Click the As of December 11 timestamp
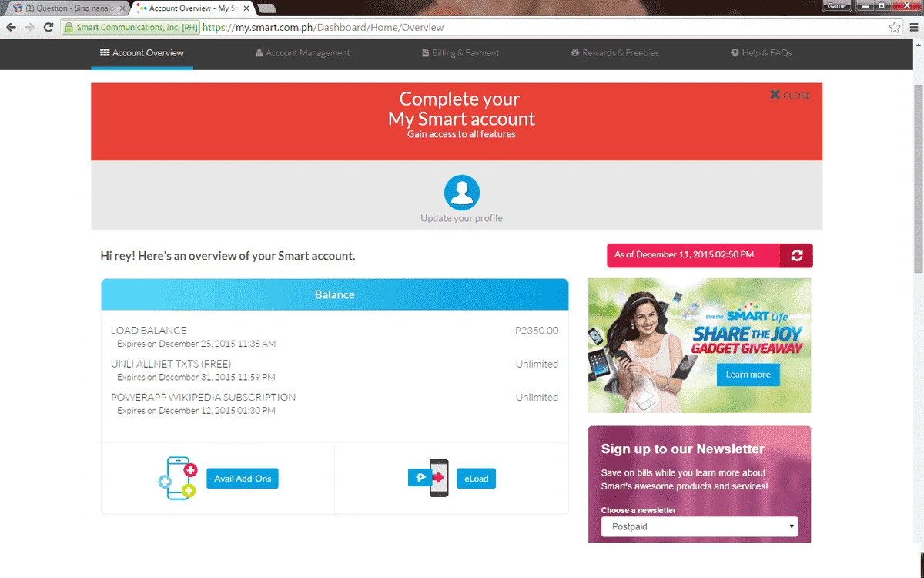This screenshot has width=924, height=578. [685, 255]
